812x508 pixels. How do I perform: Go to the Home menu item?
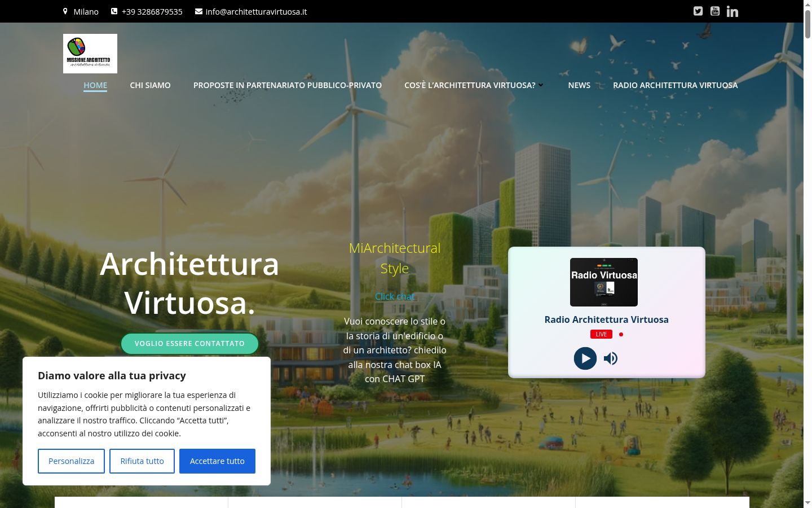[95, 85]
